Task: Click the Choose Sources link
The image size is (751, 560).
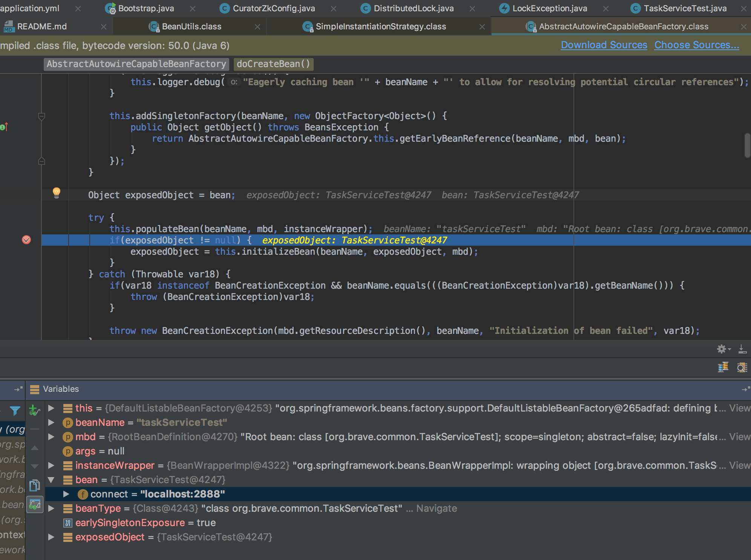Action: tap(696, 45)
